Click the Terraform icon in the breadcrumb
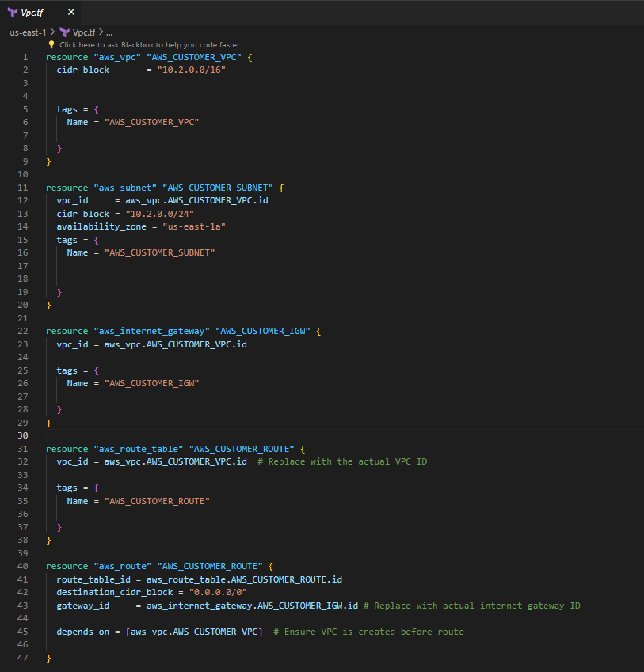Screen dimensions: 644x672 [65, 32]
